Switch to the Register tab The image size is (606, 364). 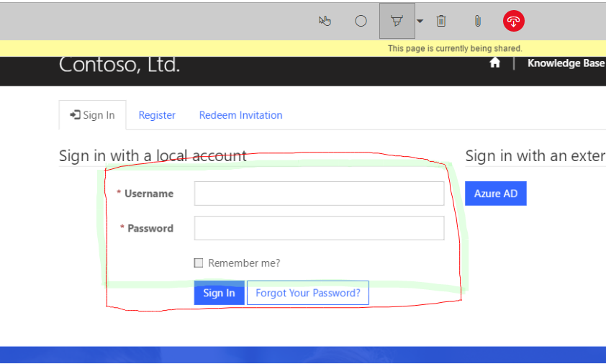coord(157,115)
